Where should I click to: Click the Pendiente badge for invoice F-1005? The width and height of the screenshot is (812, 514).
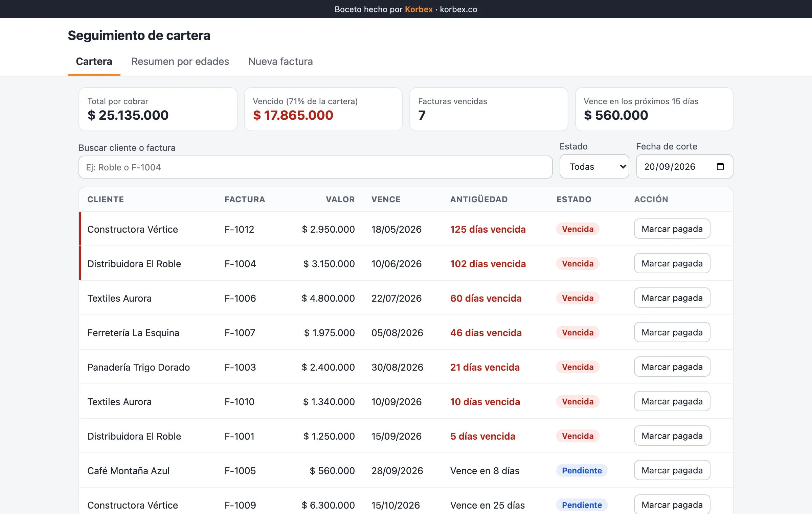[582, 470]
